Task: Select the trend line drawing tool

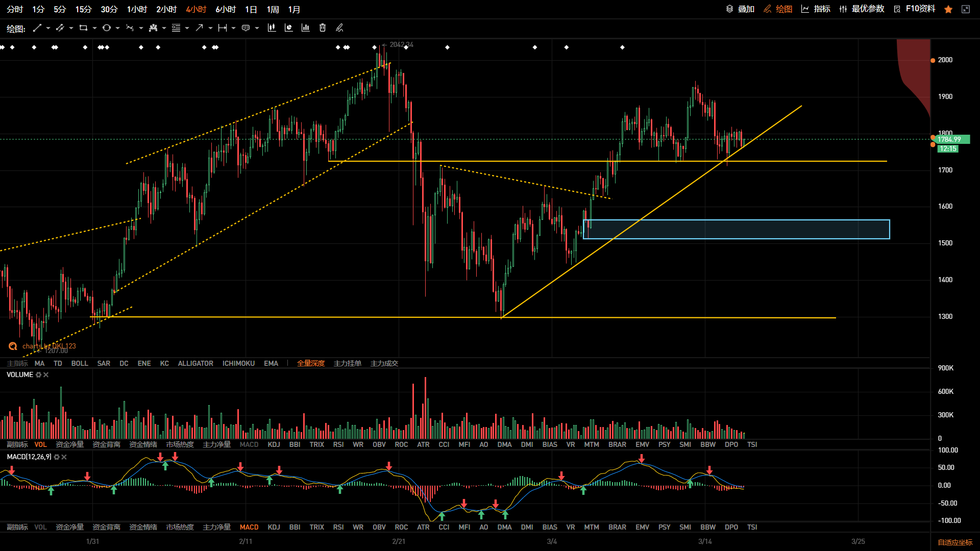Action: [37, 28]
